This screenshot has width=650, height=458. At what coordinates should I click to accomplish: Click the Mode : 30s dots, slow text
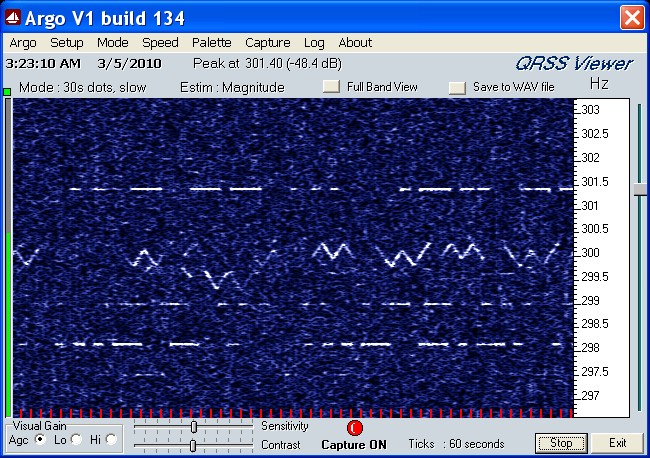[83, 87]
